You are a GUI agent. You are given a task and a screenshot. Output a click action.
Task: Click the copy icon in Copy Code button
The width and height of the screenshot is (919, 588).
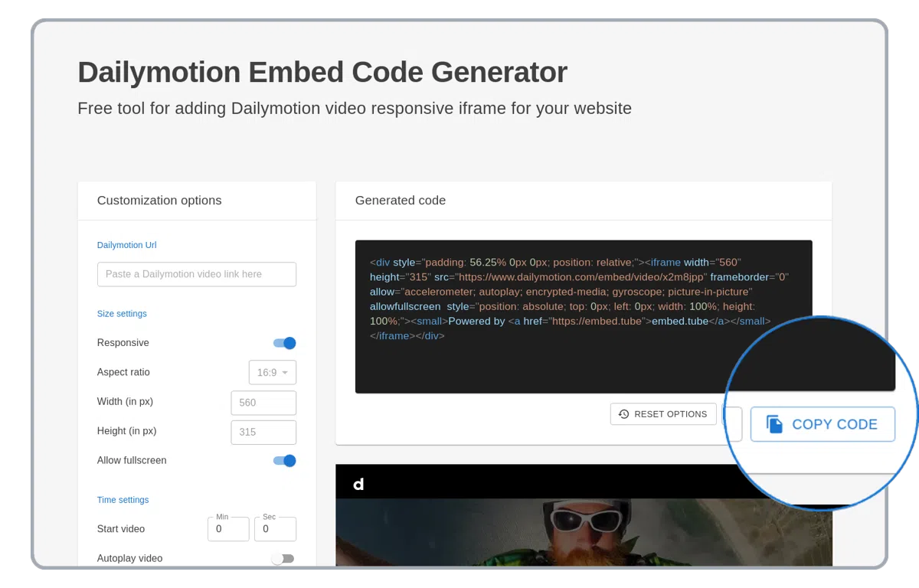coord(775,424)
